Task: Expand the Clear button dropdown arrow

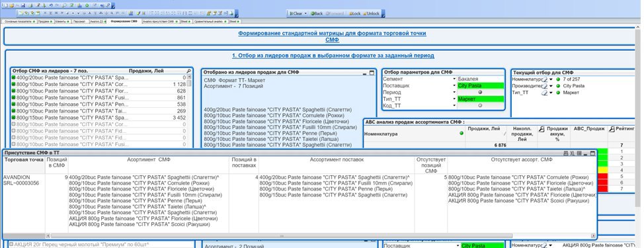Action: (x=305, y=13)
